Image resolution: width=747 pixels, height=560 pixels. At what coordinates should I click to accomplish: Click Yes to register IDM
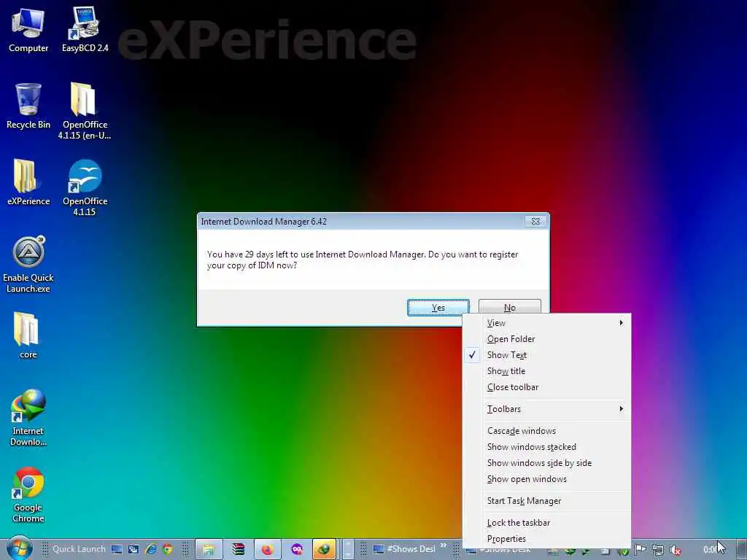click(x=438, y=308)
